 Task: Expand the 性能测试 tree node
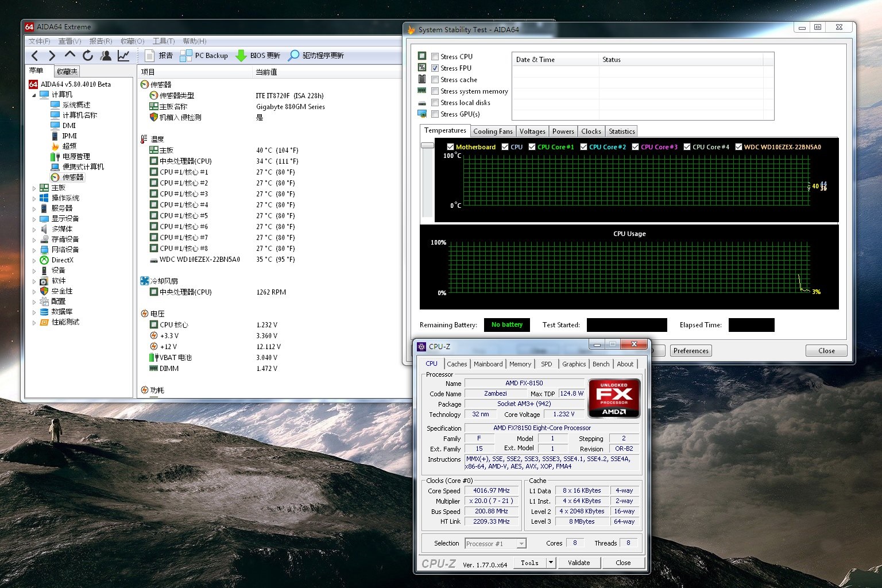click(34, 322)
